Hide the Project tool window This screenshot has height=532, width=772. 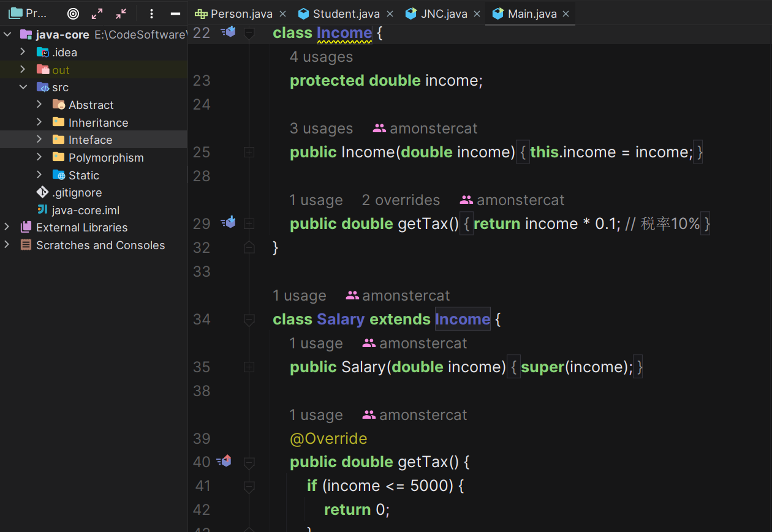pyautogui.click(x=175, y=13)
